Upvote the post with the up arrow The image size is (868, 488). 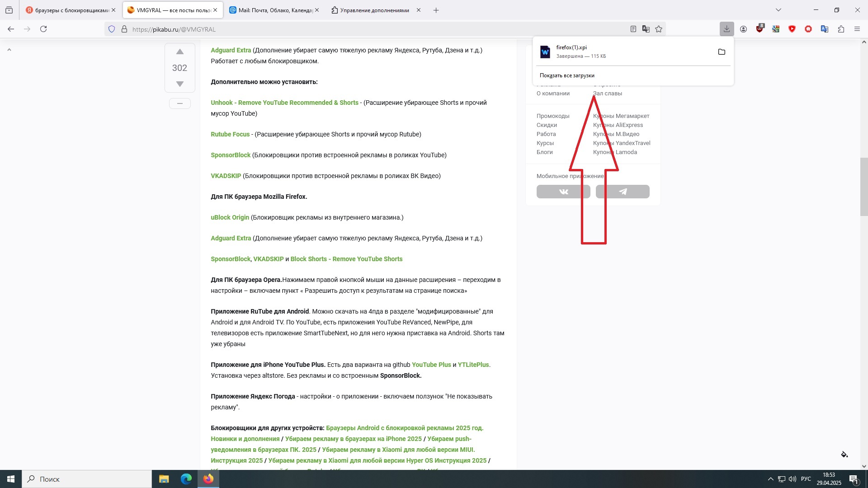(179, 52)
